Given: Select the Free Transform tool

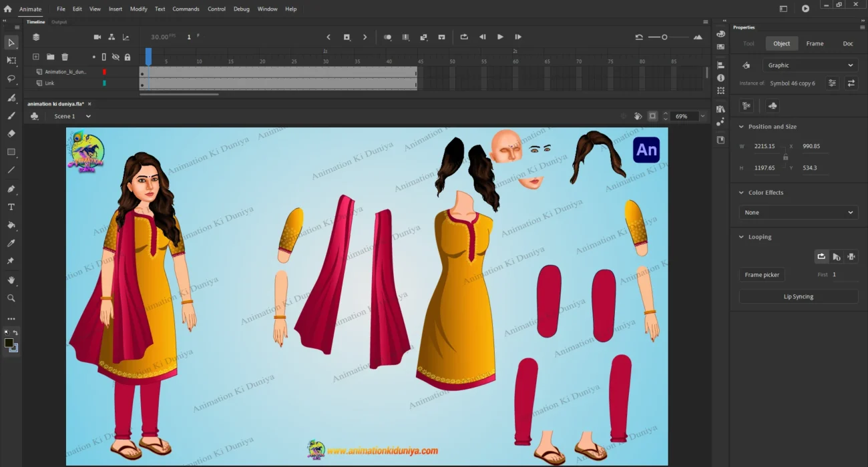Looking at the screenshot, I should coord(11,61).
